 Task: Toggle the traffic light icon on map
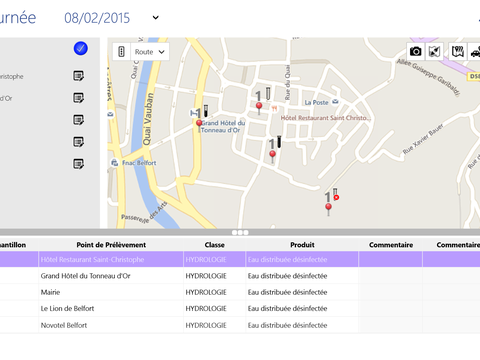click(x=121, y=52)
